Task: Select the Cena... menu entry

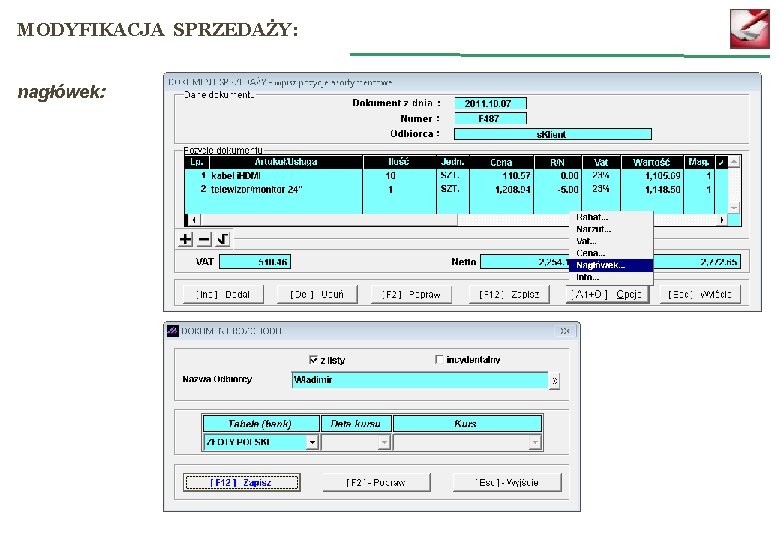Action: click(611, 253)
